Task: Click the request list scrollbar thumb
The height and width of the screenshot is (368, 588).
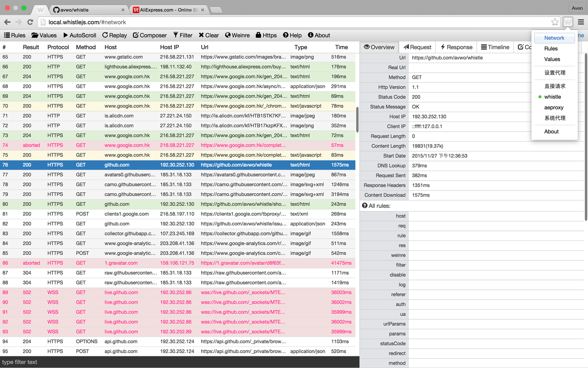Action: click(x=357, y=120)
